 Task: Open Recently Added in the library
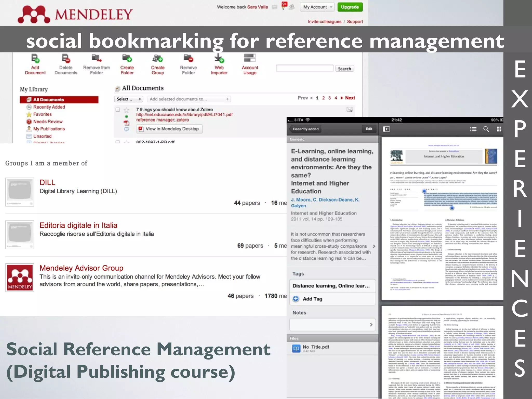tap(49, 107)
